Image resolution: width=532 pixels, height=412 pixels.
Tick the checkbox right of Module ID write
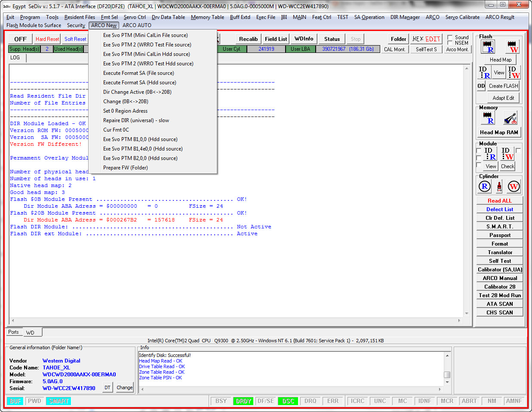(518, 151)
